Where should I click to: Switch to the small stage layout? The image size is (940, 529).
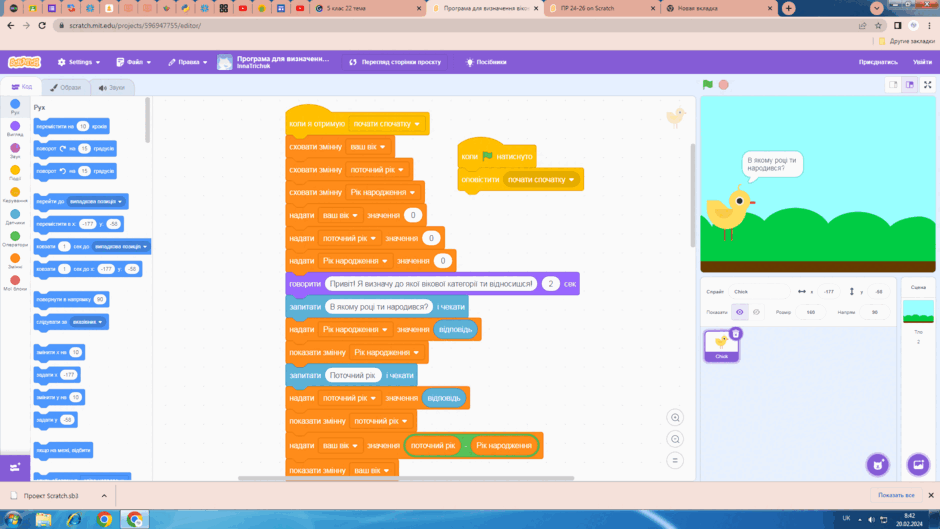click(893, 85)
